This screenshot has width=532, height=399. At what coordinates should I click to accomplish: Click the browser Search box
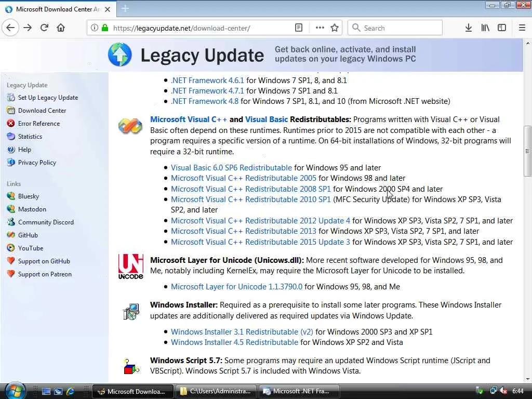[395, 28]
